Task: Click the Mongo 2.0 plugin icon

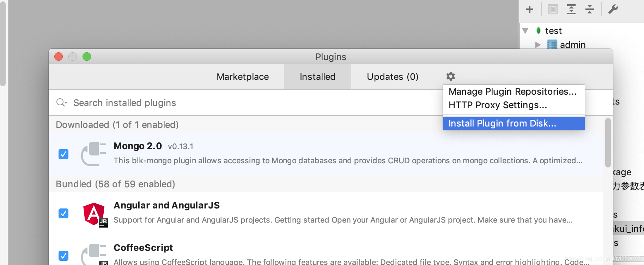Action: [93, 154]
